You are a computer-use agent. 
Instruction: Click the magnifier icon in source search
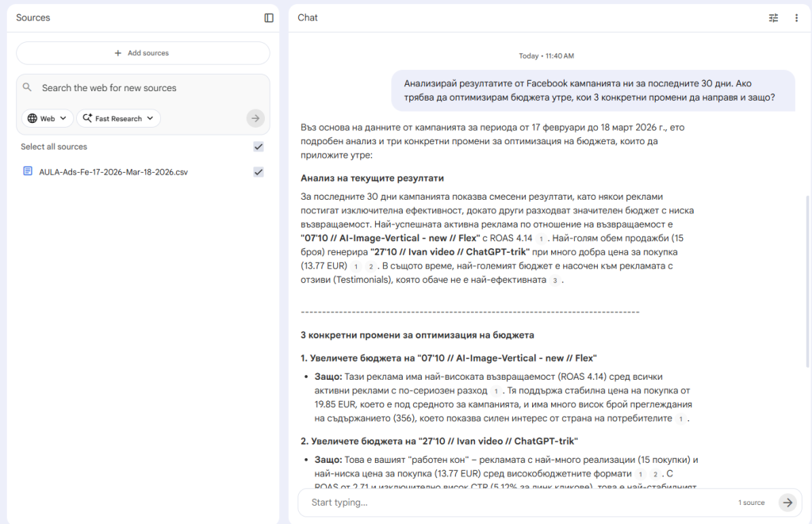[28, 87]
